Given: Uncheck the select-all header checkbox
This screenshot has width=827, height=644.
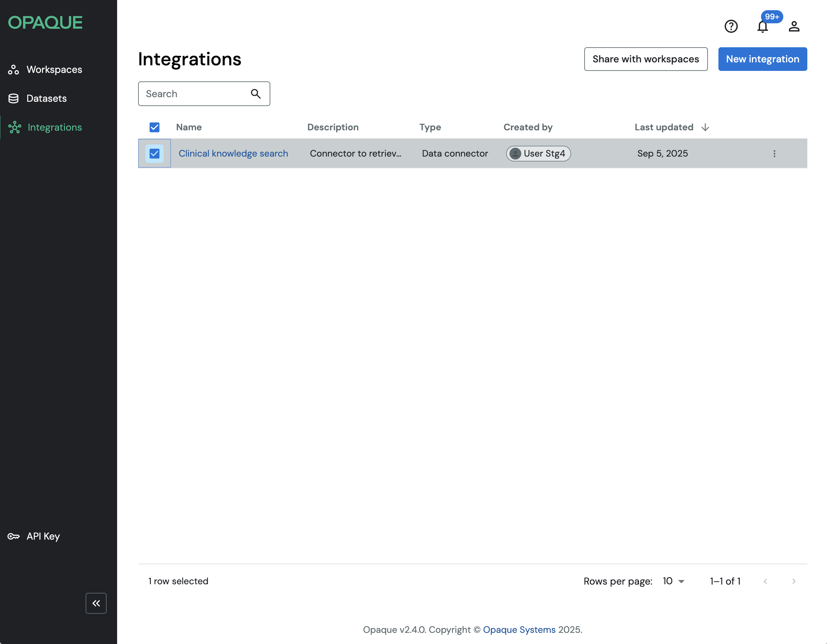Looking at the screenshot, I should coord(155,127).
